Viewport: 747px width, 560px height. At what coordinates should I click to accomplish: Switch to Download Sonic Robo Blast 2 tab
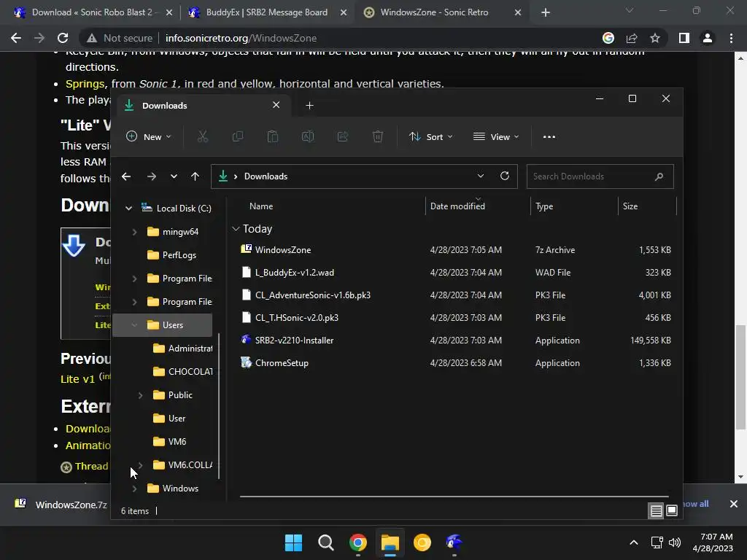click(x=94, y=12)
